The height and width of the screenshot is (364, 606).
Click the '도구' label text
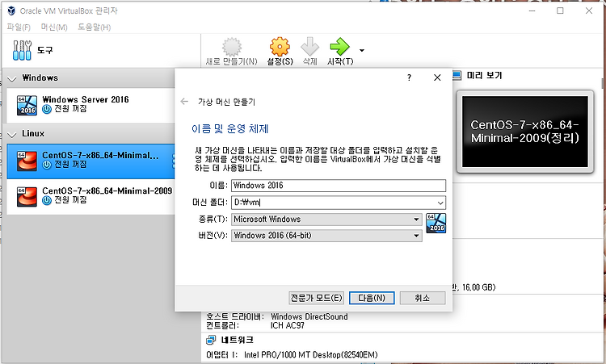(x=44, y=50)
